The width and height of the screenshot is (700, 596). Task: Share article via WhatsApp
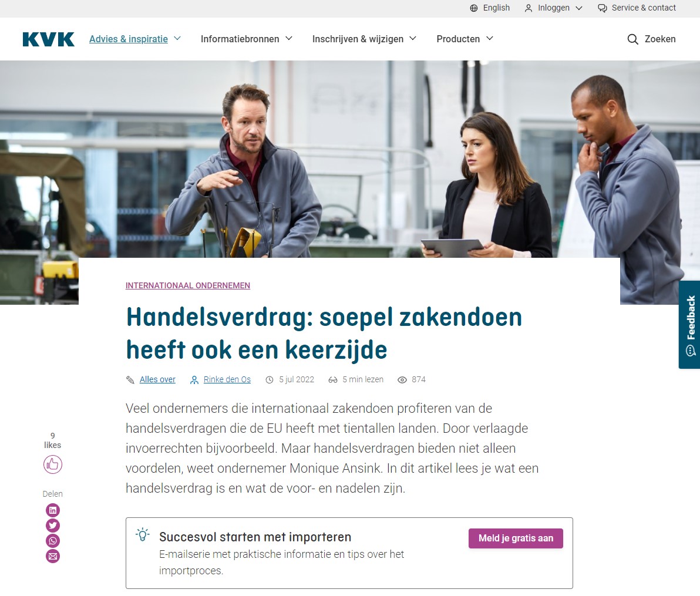[x=53, y=541]
